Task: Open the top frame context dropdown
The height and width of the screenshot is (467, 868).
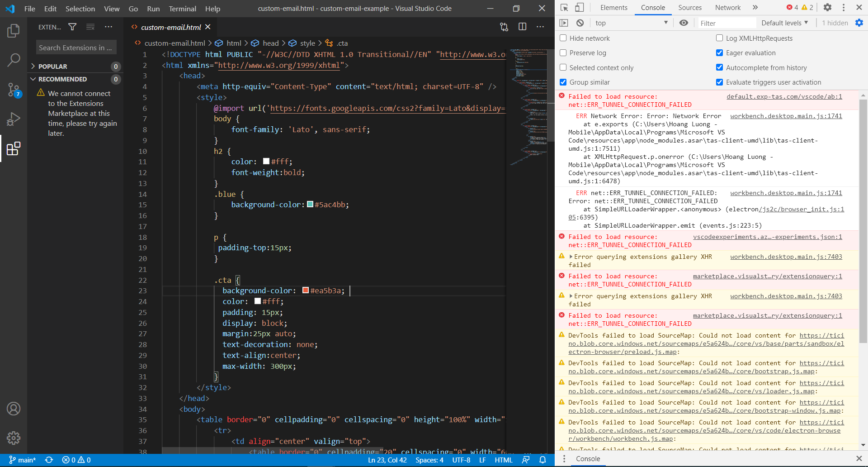Action: coord(631,23)
